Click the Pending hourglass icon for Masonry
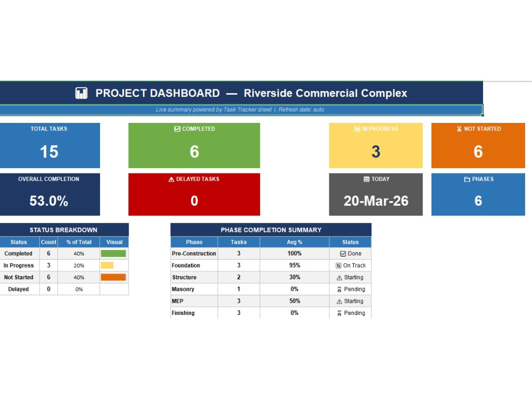Image resolution: width=532 pixels, height=399 pixels. 339,289
